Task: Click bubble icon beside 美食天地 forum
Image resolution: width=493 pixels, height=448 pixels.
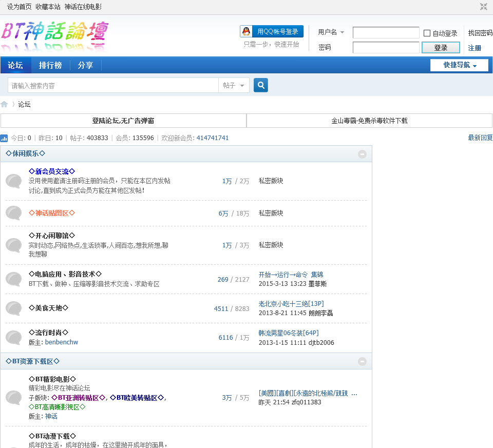Action: pyautogui.click(x=14, y=308)
